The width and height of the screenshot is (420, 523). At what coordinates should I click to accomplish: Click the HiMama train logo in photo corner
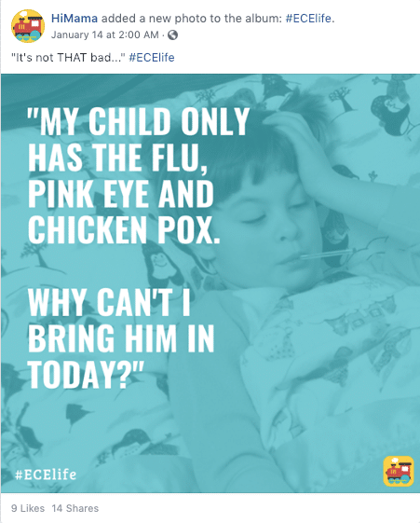(x=399, y=471)
